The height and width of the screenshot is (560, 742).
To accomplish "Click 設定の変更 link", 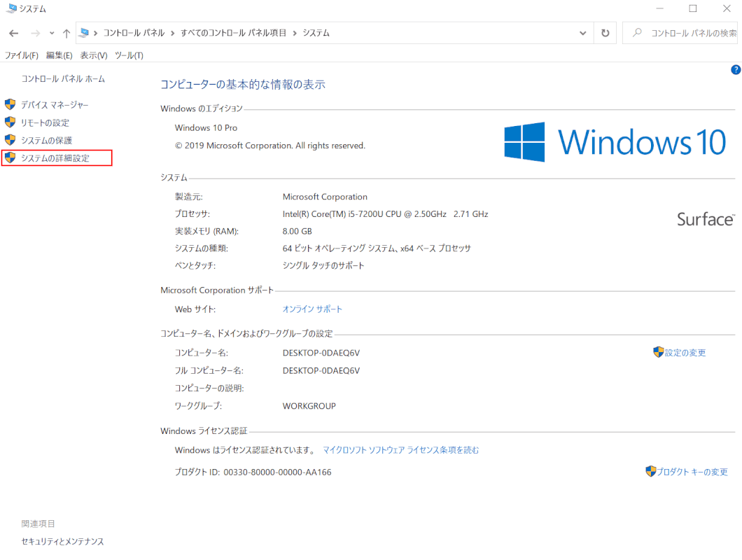I will [x=685, y=353].
